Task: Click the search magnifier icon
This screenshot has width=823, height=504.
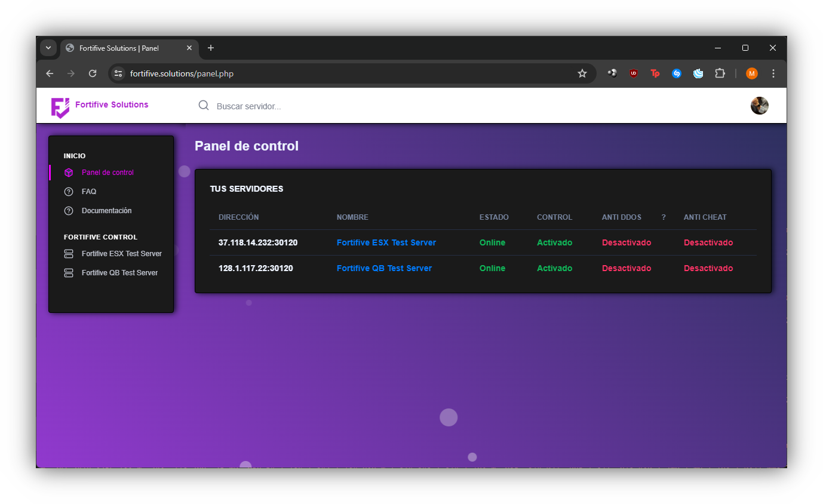Action: [204, 106]
